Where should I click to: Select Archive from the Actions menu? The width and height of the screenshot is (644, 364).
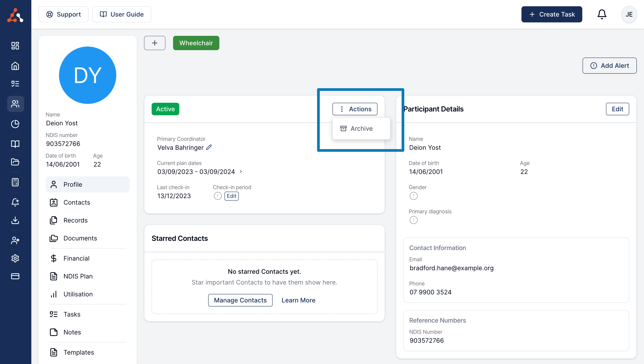[361, 128]
